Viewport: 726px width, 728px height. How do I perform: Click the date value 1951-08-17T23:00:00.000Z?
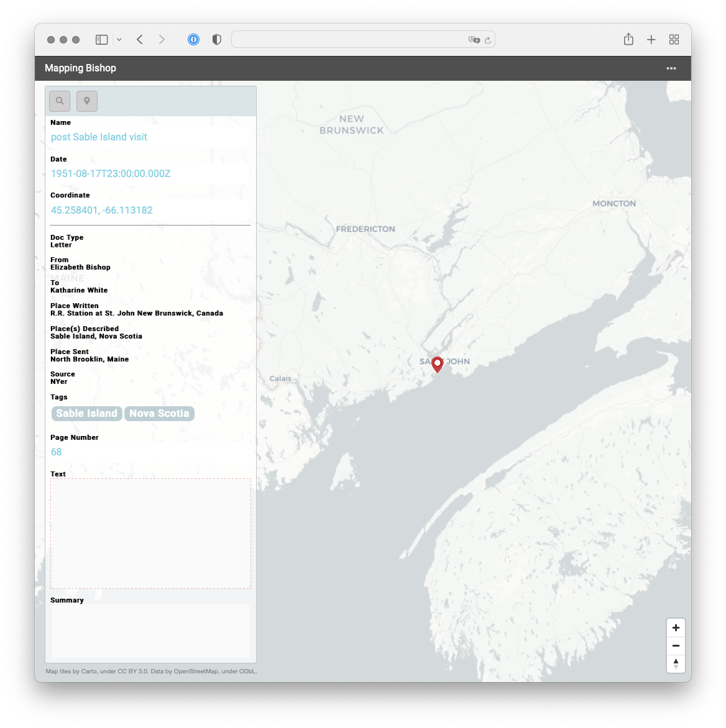[111, 174]
